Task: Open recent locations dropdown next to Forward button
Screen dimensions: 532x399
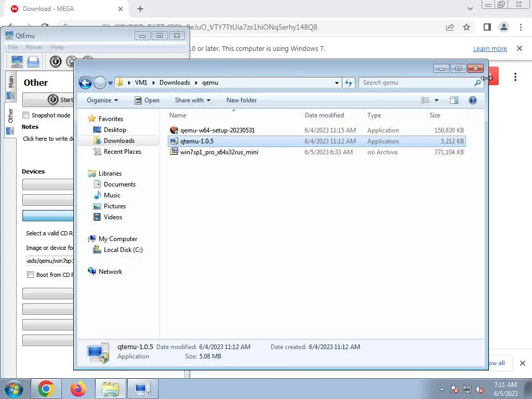Action: pyautogui.click(x=110, y=83)
